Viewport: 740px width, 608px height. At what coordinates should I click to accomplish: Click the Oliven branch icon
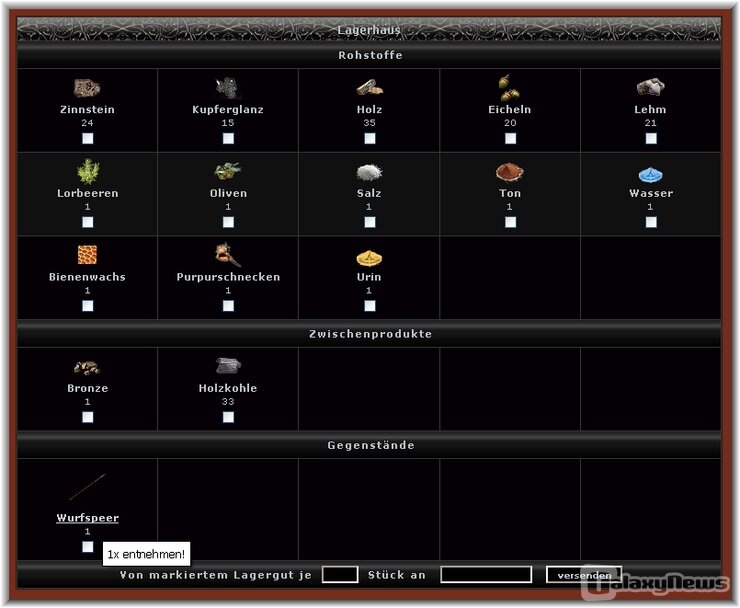(x=228, y=171)
